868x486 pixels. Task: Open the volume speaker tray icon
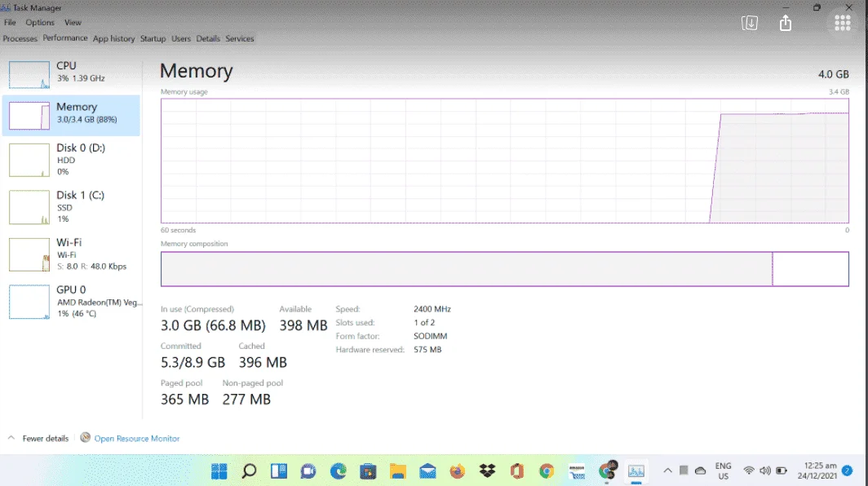click(x=765, y=471)
